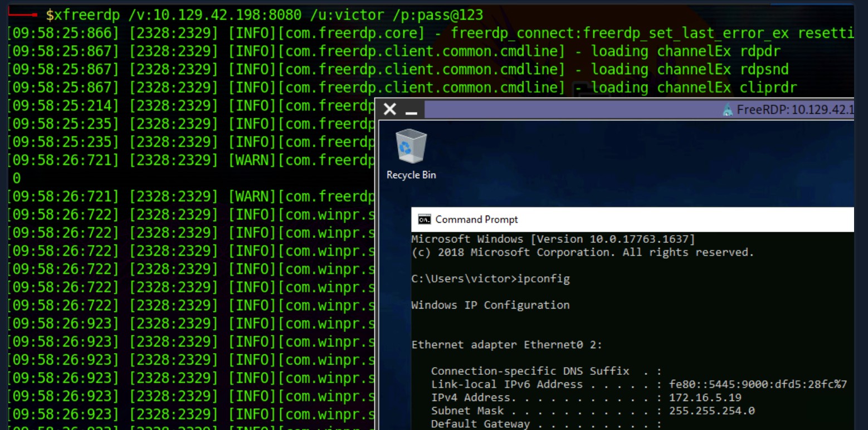Click the freerdp_connect log line in terminal
Screen dimensions: 868x430
431,33
